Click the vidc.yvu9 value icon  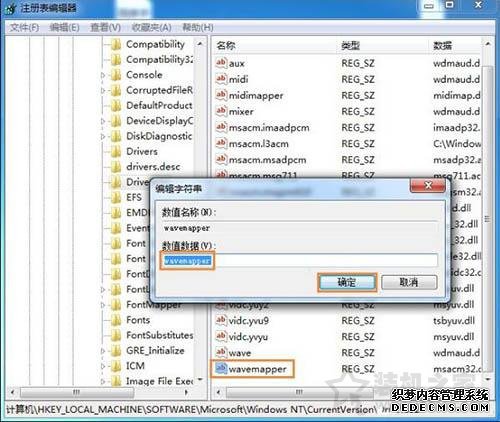pyautogui.click(x=221, y=320)
